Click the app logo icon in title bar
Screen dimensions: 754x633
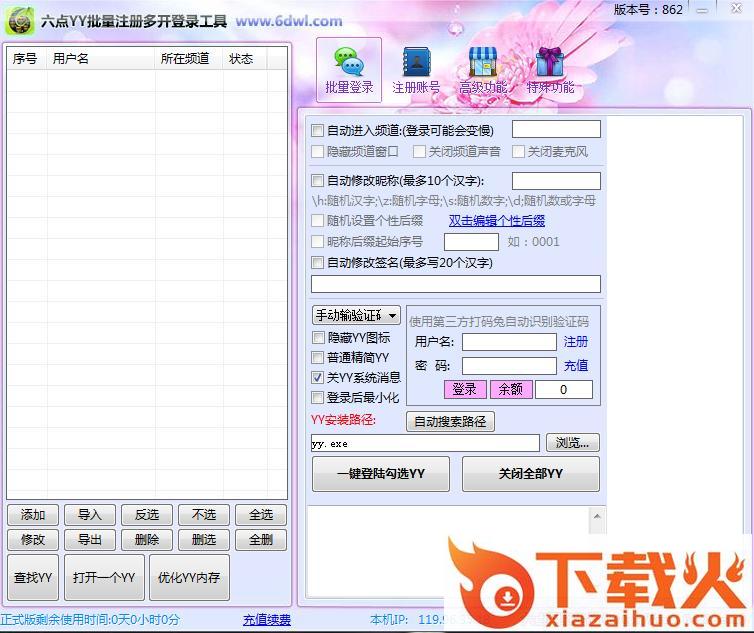tap(20, 21)
